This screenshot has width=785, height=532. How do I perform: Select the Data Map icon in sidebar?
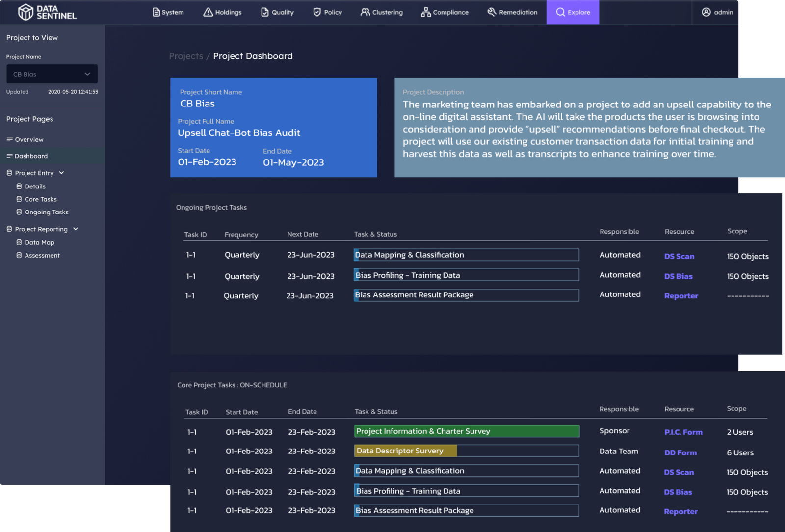coord(19,242)
